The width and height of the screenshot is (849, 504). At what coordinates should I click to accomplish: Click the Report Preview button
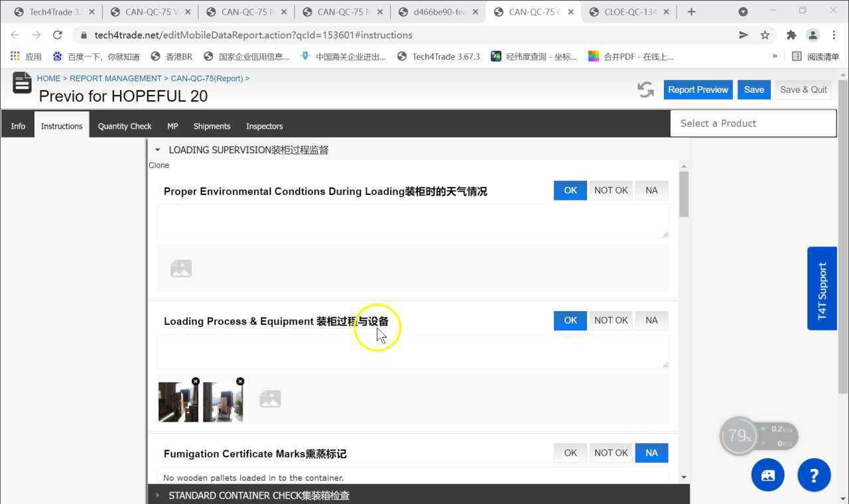point(698,90)
